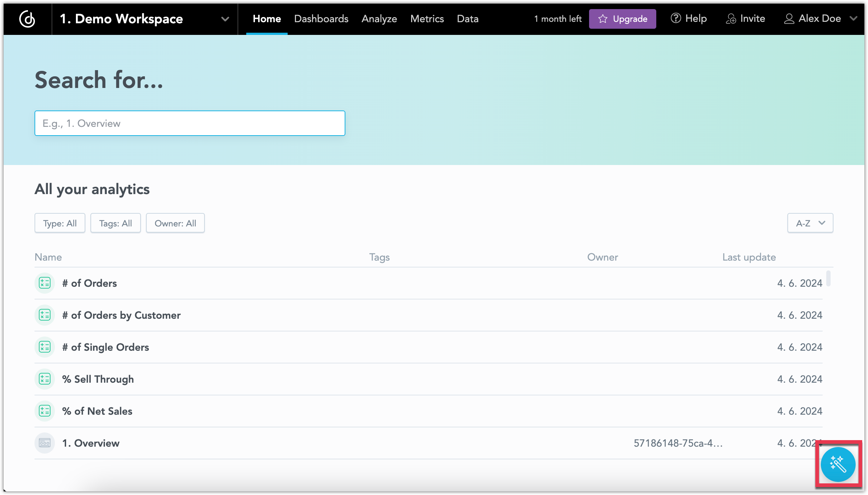868x495 pixels.
Task: Focus the search field E.g., 1. Overview
Action: [190, 123]
